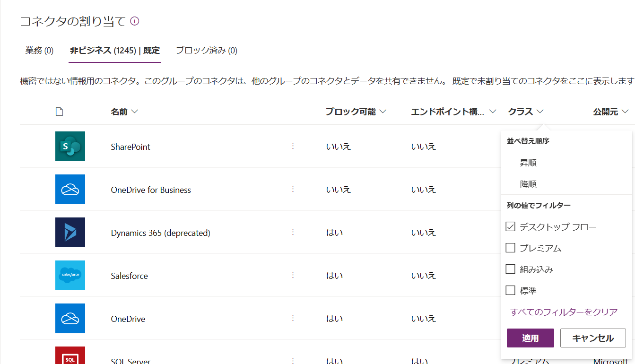This screenshot has width=635, height=364.
Task: Open the more options menu for OneDrive for Business
Action: [293, 189]
